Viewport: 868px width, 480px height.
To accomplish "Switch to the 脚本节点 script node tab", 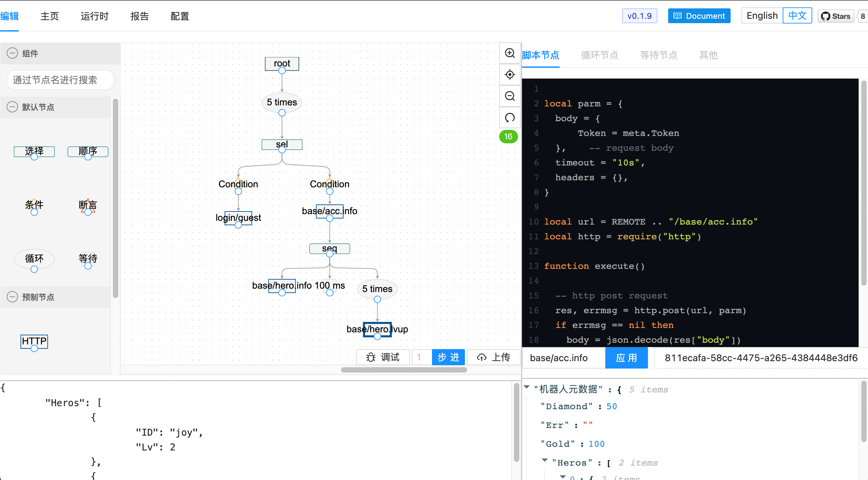I will (x=540, y=55).
